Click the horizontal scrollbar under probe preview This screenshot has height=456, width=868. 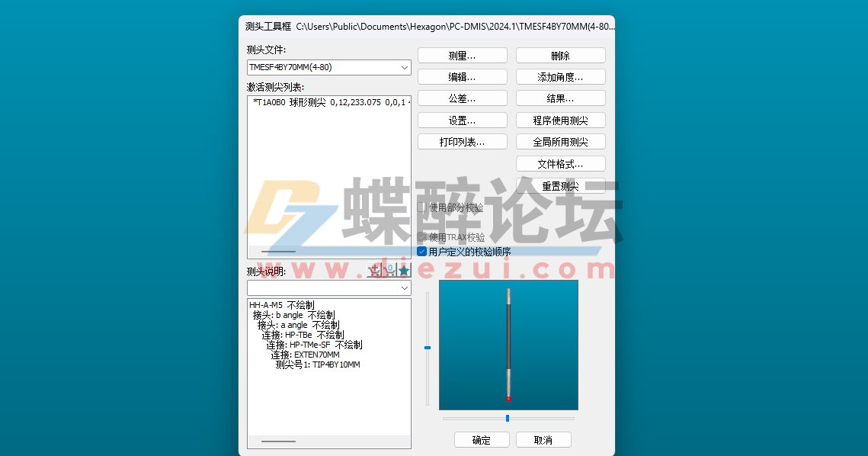[x=508, y=418]
